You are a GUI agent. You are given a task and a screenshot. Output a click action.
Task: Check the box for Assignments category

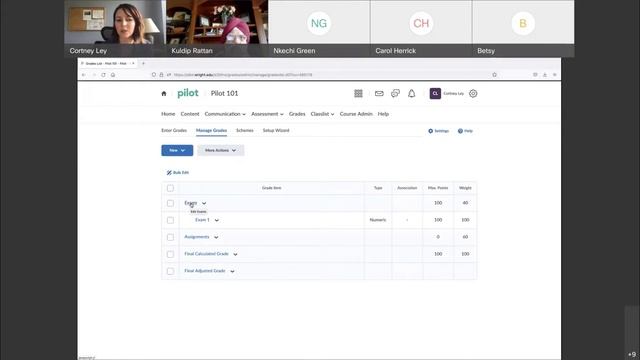click(x=170, y=237)
